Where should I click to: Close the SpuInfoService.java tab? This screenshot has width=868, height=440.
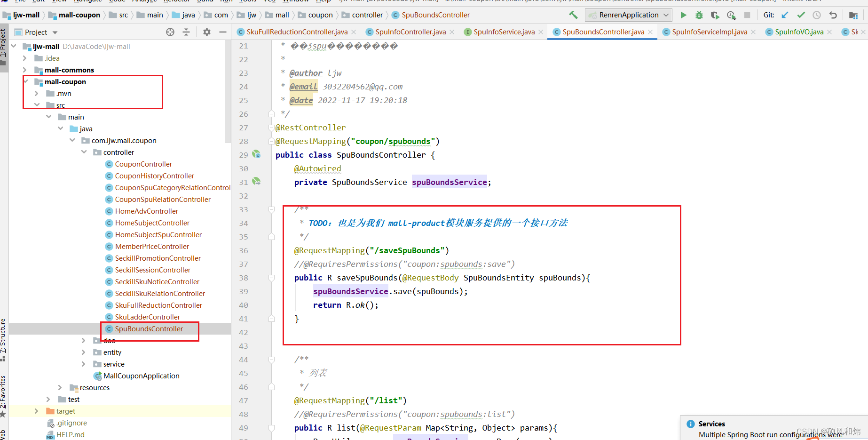(x=541, y=32)
